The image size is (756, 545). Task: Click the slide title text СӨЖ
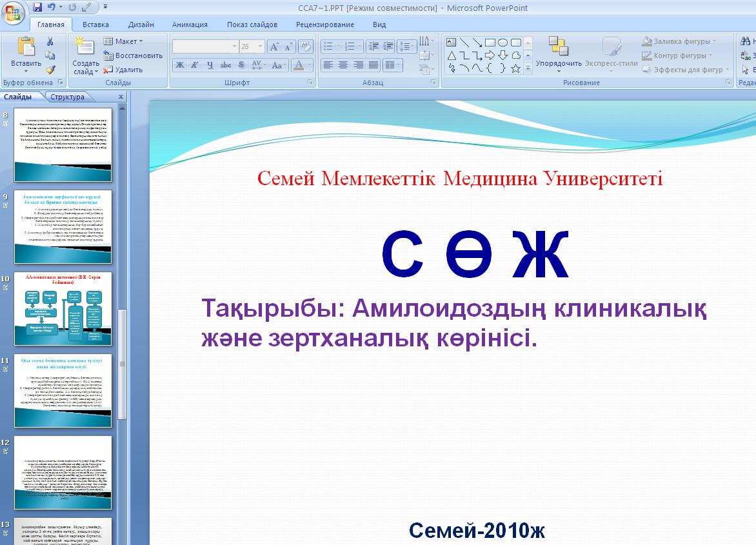[x=475, y=254]
